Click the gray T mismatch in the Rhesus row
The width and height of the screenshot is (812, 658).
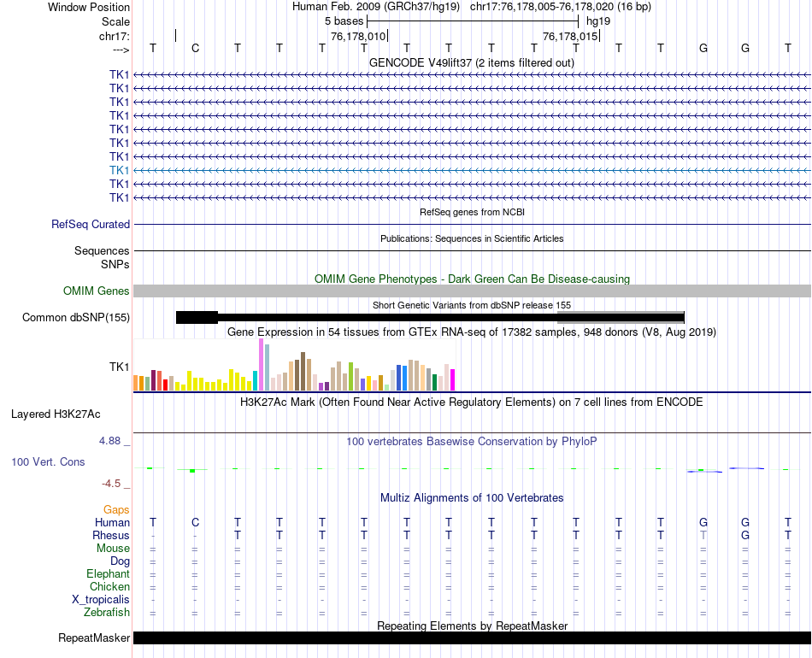703,535
